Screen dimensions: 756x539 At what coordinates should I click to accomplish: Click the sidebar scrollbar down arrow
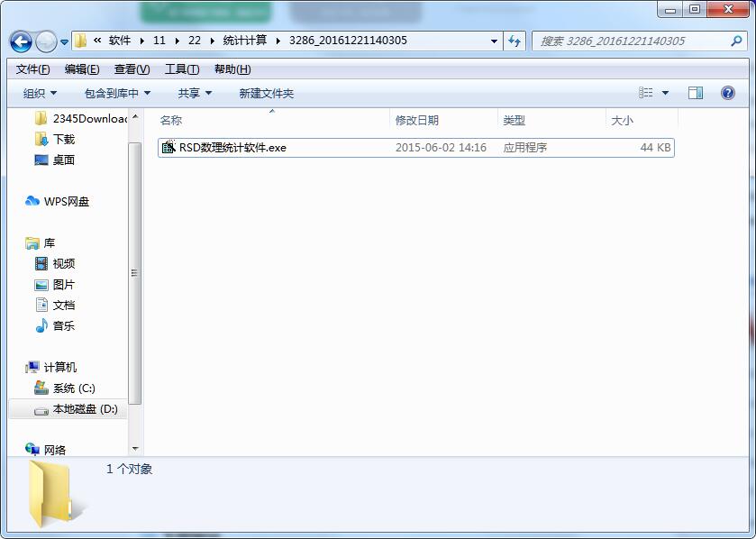click(x=135, y=448)
